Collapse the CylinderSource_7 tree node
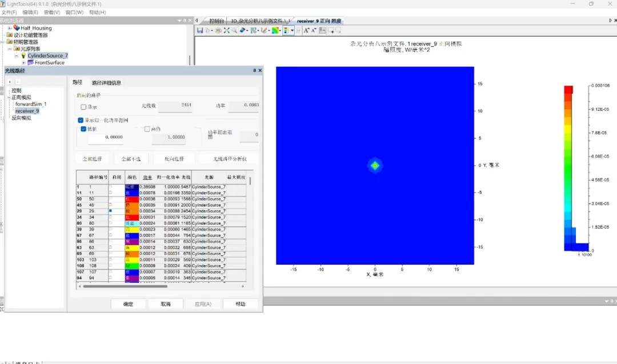617x364 pixels. tap(17, 56)
